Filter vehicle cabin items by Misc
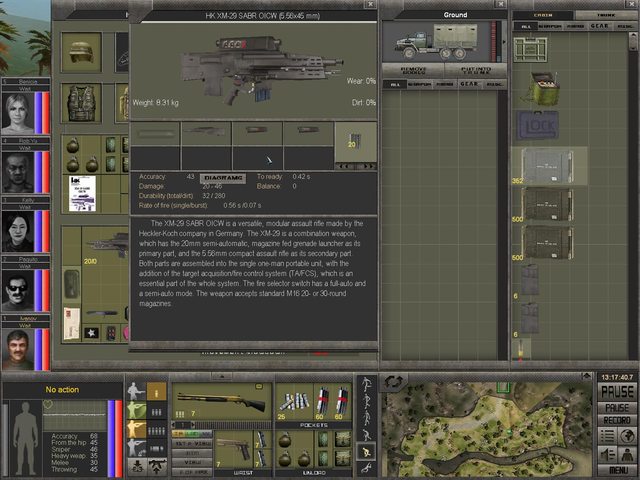Screen dimensions: 640x480 point(624,26)
